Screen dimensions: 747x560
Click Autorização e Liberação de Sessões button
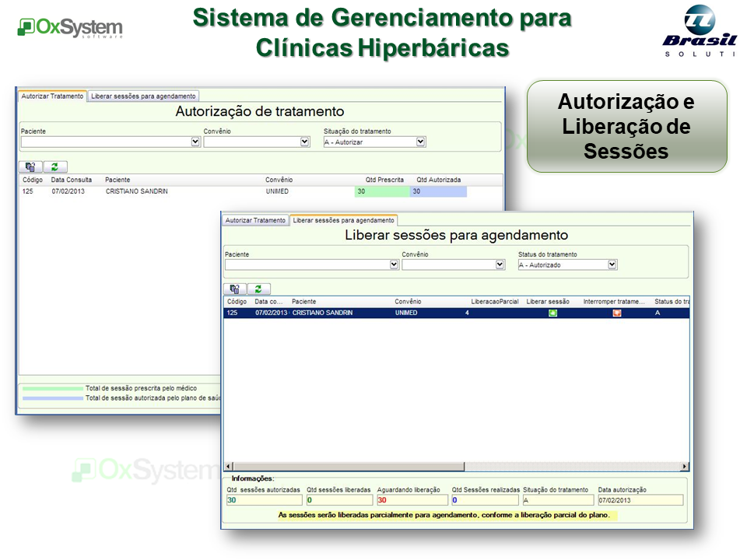626,126
